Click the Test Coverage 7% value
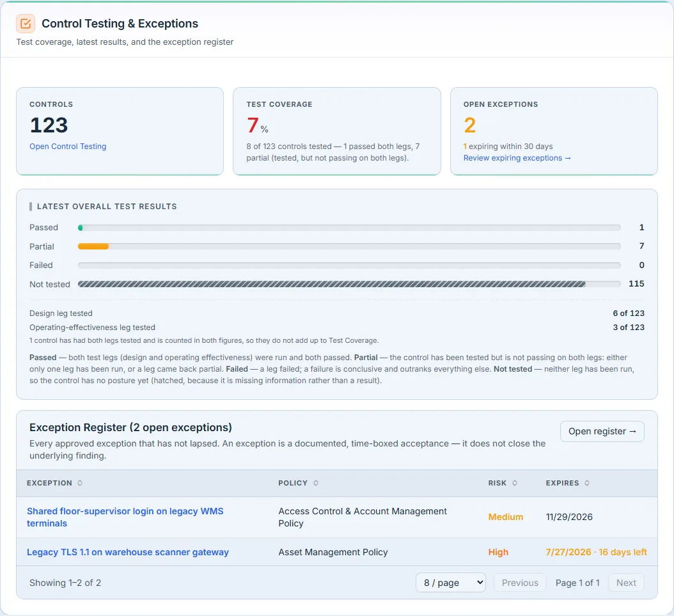 click(x=258, y=125)
